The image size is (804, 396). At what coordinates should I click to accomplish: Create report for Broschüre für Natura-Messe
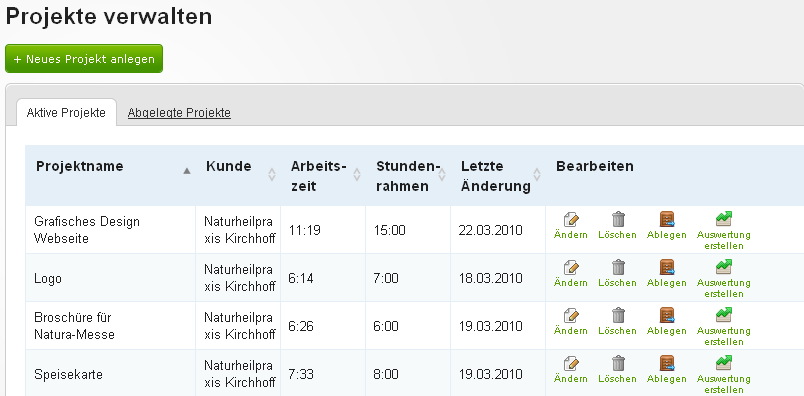[x=723, y=315]
